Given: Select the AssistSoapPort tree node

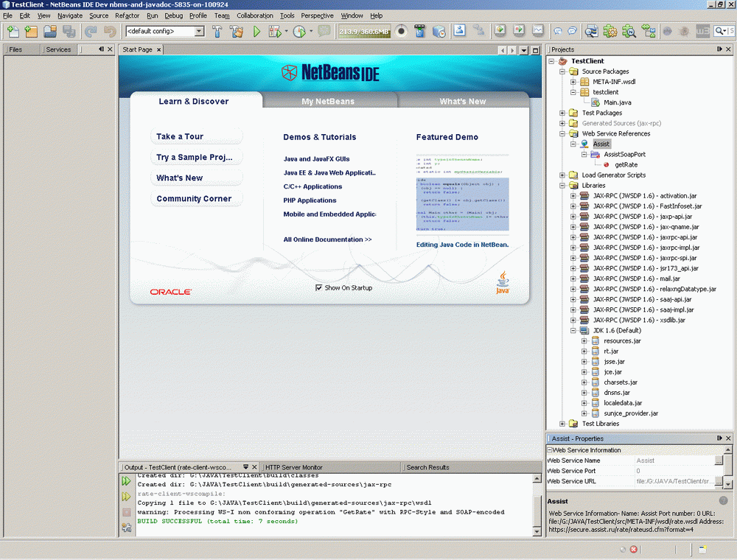Looking at the screenshot, I should pos(624,155).
